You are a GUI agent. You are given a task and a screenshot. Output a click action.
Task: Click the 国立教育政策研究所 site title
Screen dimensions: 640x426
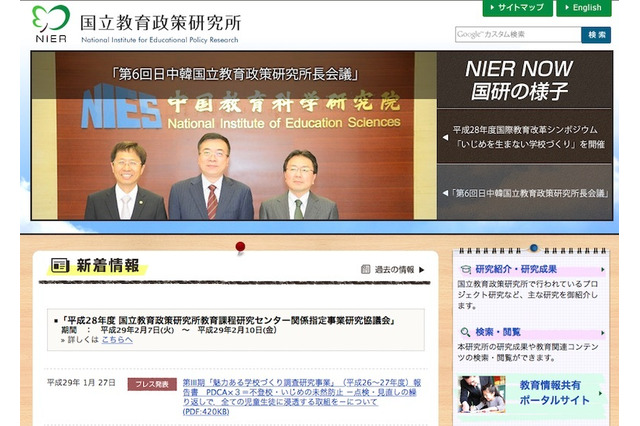pos(160,23)
